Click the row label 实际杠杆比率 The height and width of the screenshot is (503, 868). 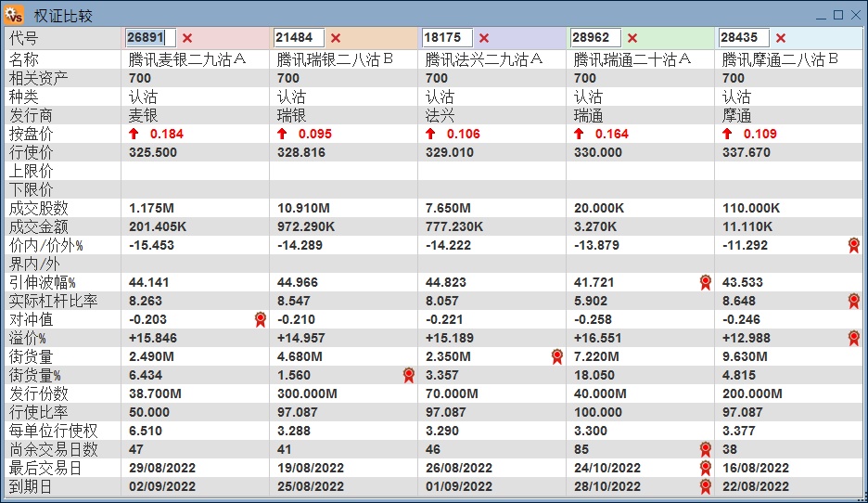click(x=53, y=302)
